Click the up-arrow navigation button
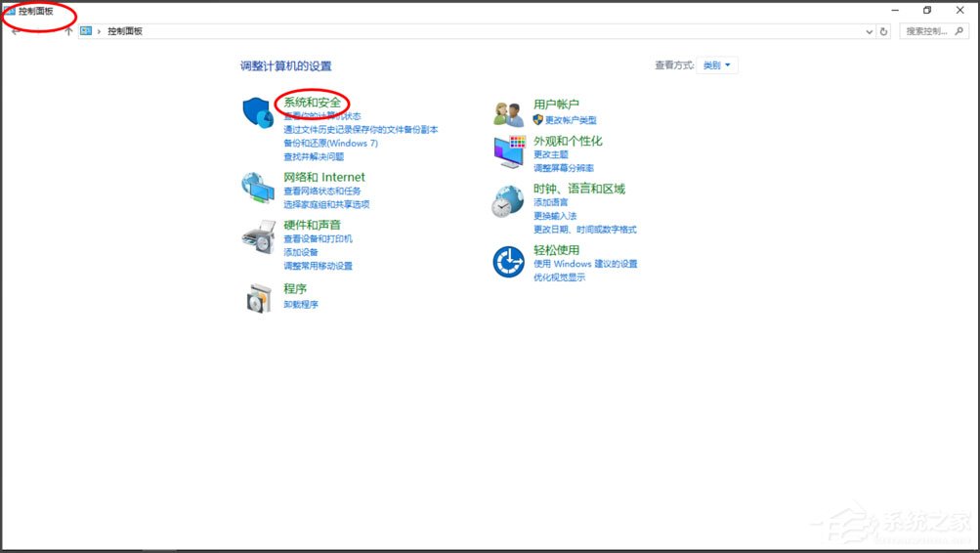 (x=68, y=31)
